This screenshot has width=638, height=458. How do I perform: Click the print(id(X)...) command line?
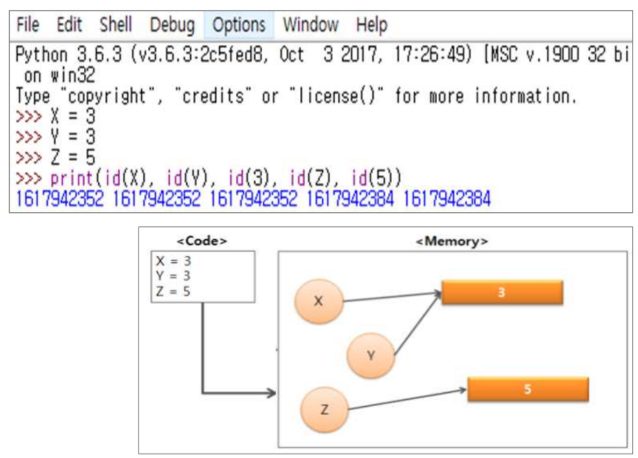209,178
